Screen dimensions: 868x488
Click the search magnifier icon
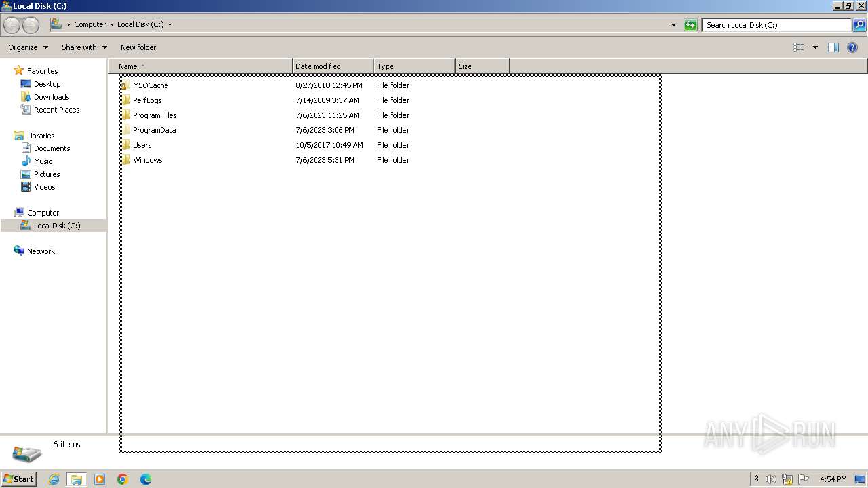tap(859, 25)
